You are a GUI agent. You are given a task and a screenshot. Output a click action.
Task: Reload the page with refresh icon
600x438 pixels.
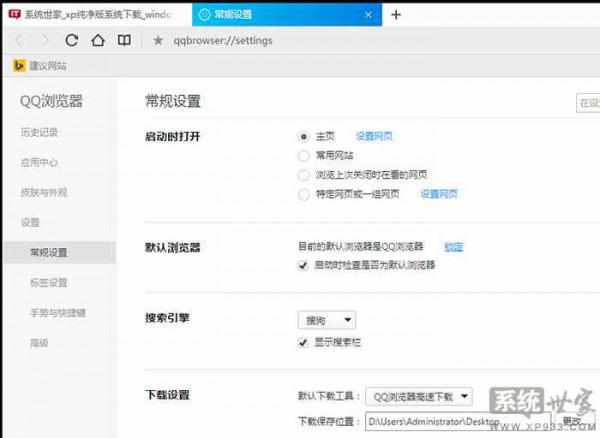tap(72, 40)
